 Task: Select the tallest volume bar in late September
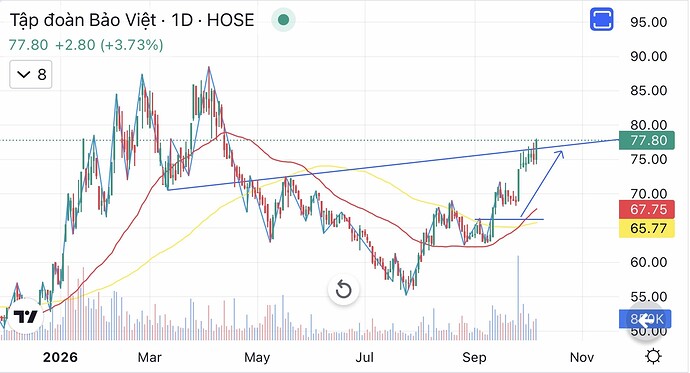(518, 297)
